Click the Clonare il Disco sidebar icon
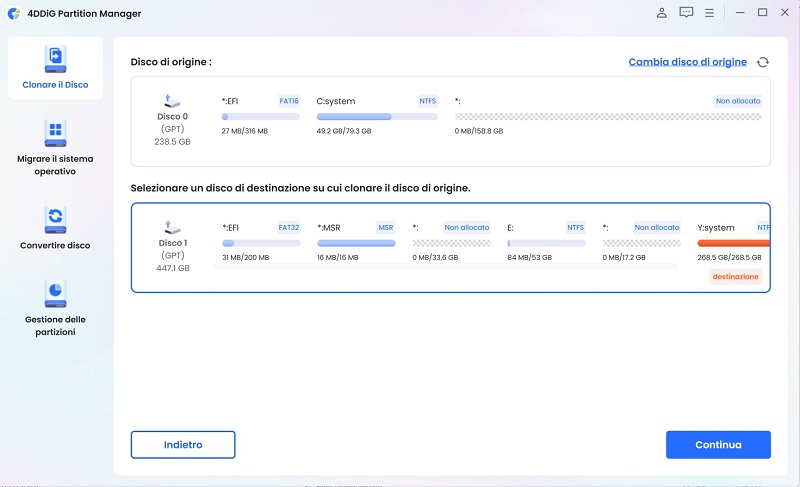The height and width of the screenshot is (487, 800). 55,58
